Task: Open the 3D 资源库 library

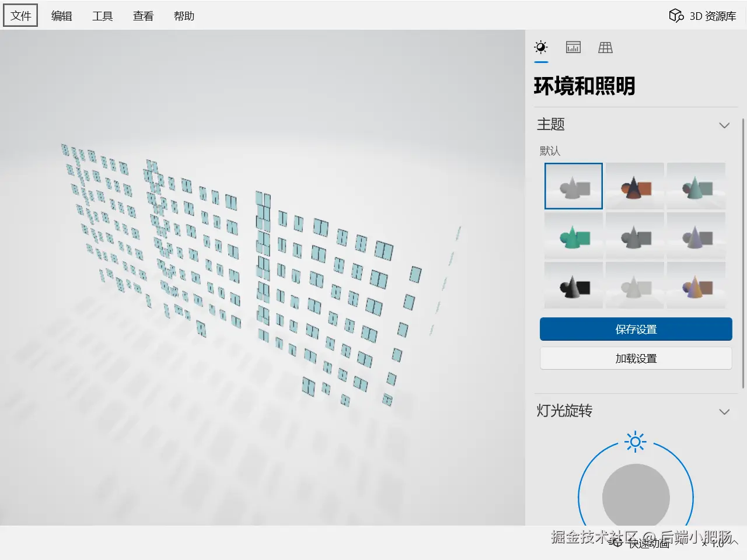Action: click(703, 16)
